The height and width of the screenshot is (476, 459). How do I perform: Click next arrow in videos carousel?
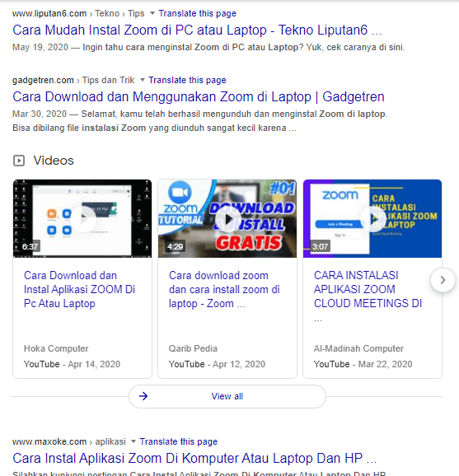443,280
